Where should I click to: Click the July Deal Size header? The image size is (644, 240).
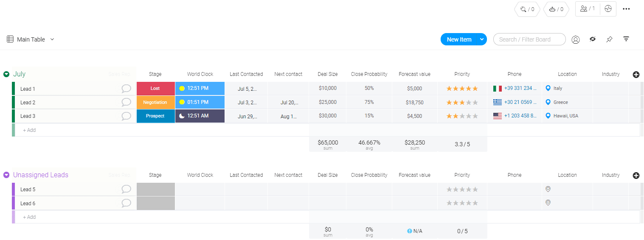pyautogui.click(x=328, y=74)
